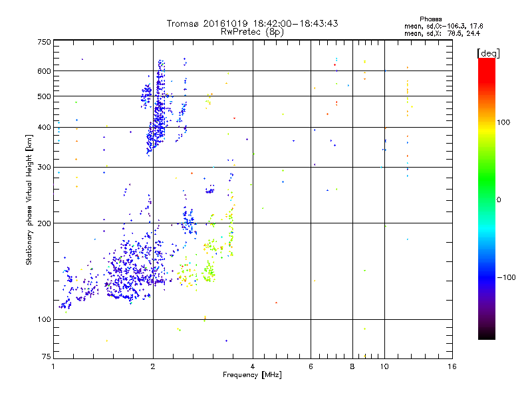Click the '[deg]' colorbar unit label
532x399 pixels.
[488, 53]
